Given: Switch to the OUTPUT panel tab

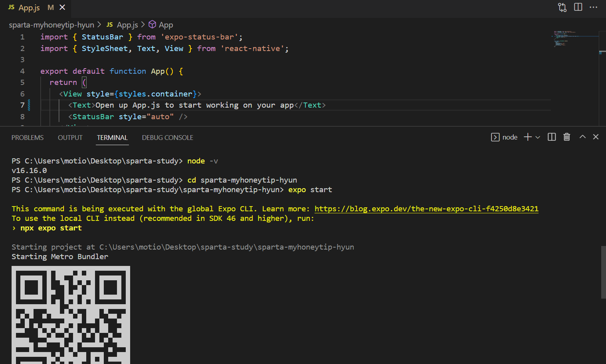Looking at the screenshot, I should coord(70,138).
